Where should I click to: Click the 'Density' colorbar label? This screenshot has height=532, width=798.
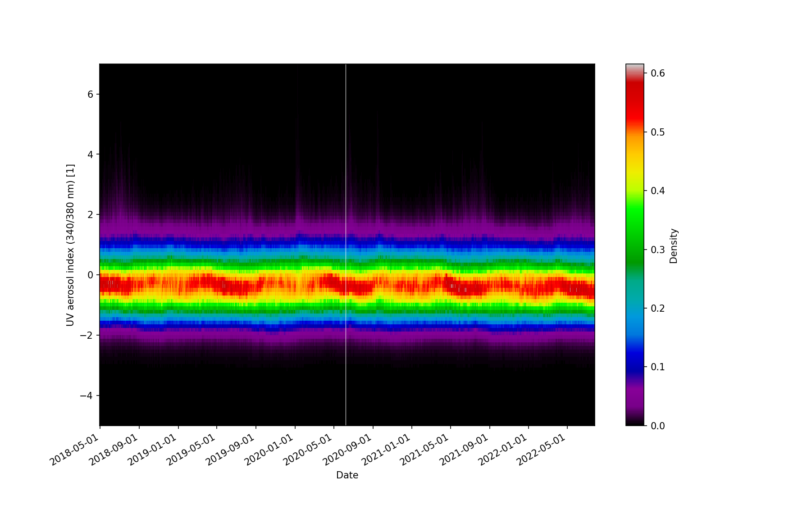click(x=674, y=246)
